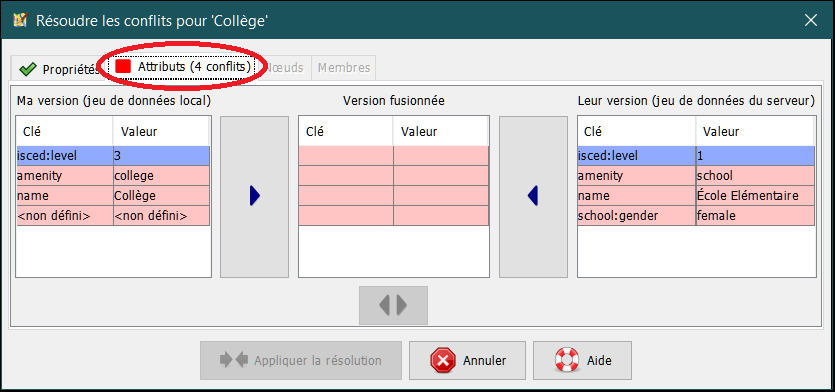Select amenity college row in my version
Screen dimensions: 835x392
[x=113, y=176]
